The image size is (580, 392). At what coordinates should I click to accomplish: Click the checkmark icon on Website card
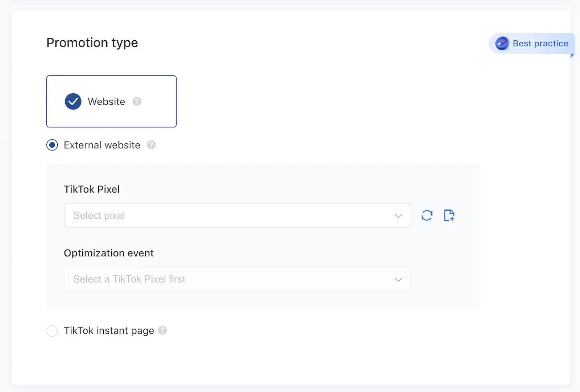point(73,101)
